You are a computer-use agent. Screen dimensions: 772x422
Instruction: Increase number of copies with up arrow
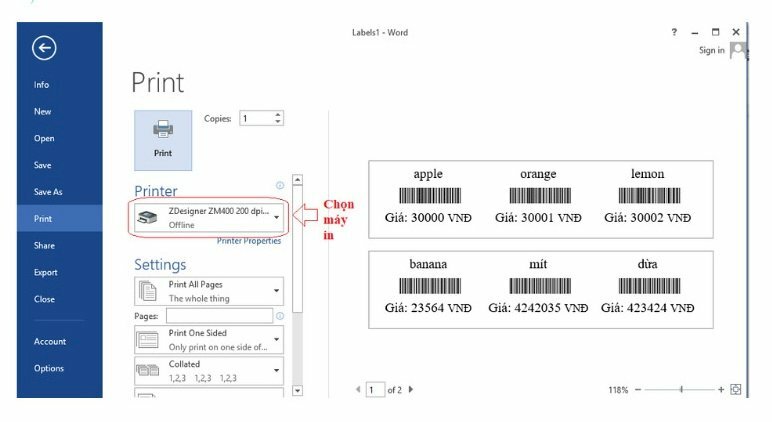click(278, 115)
